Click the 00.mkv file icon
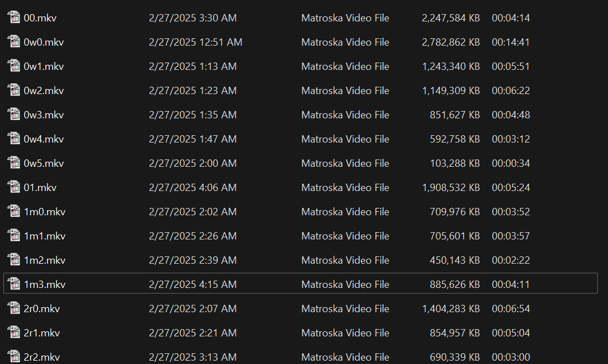The image size is (608, 364). click(x=14, y=17)
